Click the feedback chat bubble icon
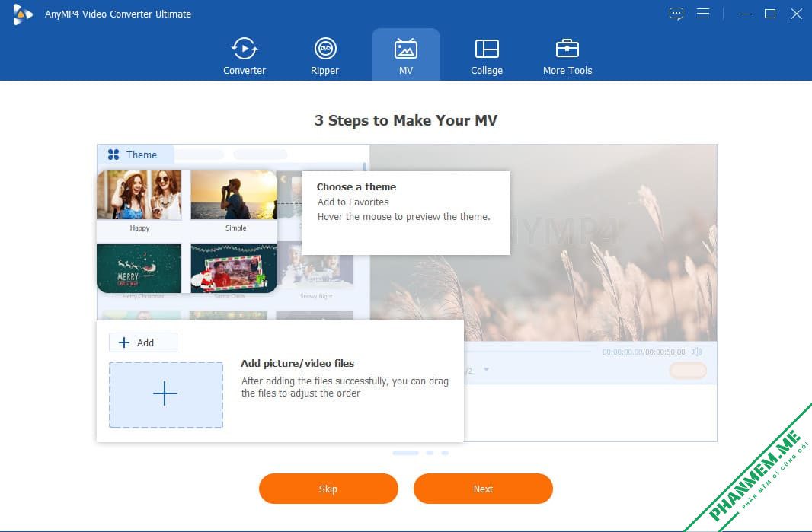Screen dimensions: 812x532 point(676,14)
